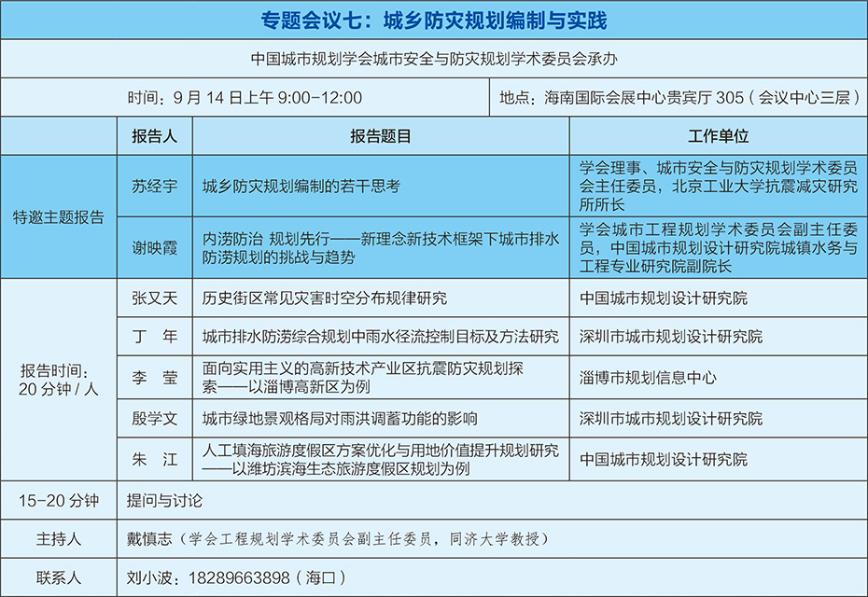The height and width of the screenshot is (597, 868).
Task: Select the 特邀主题报告 row label
Action: coord(59,217)
